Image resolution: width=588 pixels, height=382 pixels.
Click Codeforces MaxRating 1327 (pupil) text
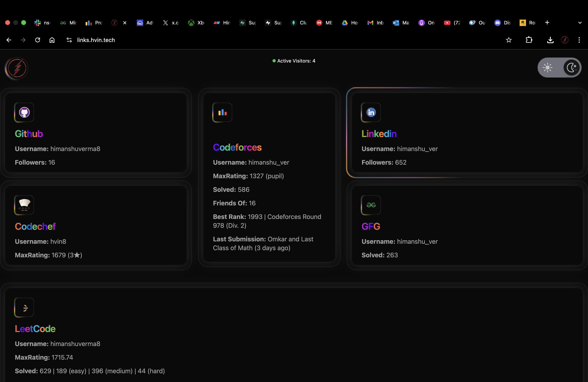tap(248, 176)
